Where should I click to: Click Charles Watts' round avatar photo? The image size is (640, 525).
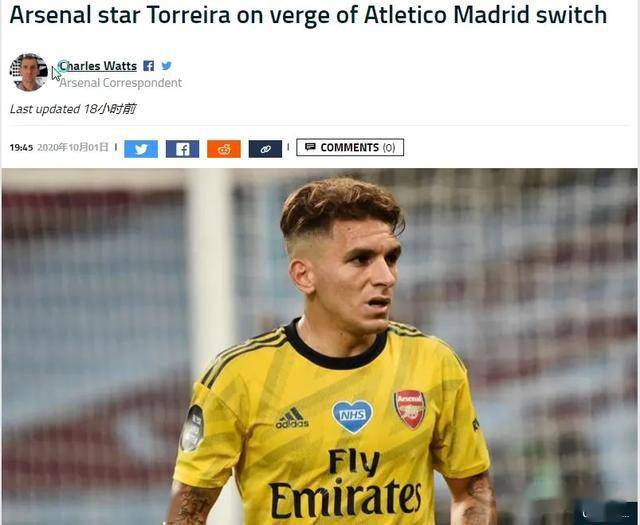[28, 72]
